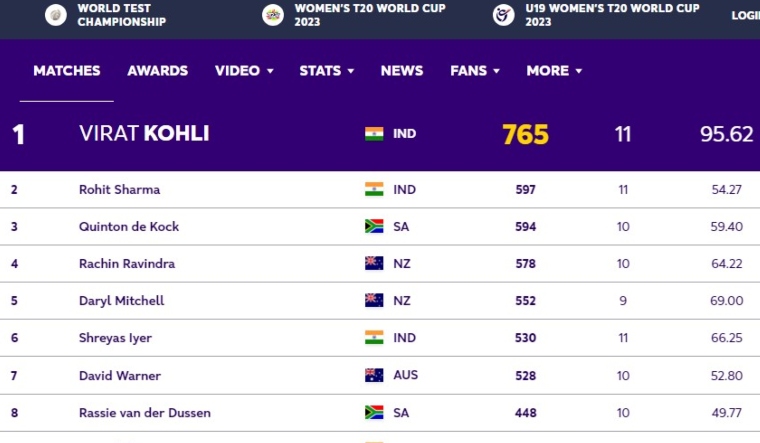Expand the STATS dropdown menu
The height and width of the screenshot is (443, 760).
coord(326,71)
